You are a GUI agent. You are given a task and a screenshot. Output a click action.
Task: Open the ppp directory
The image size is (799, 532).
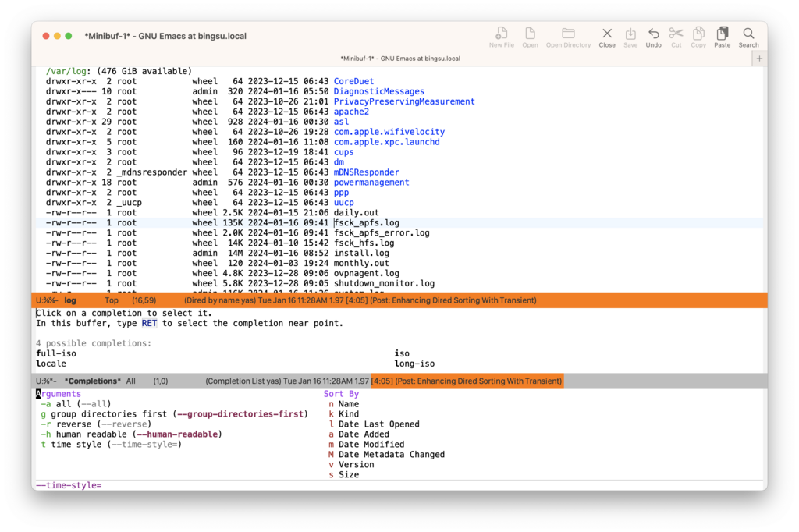(342, 193)
